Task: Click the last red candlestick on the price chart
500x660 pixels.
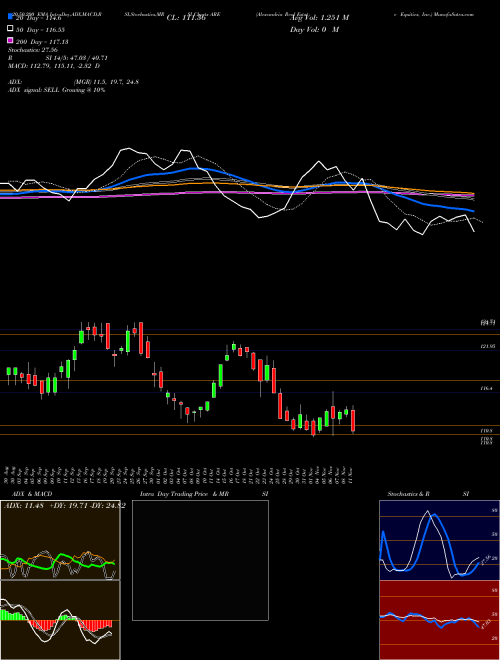Action: pos(353,420)
